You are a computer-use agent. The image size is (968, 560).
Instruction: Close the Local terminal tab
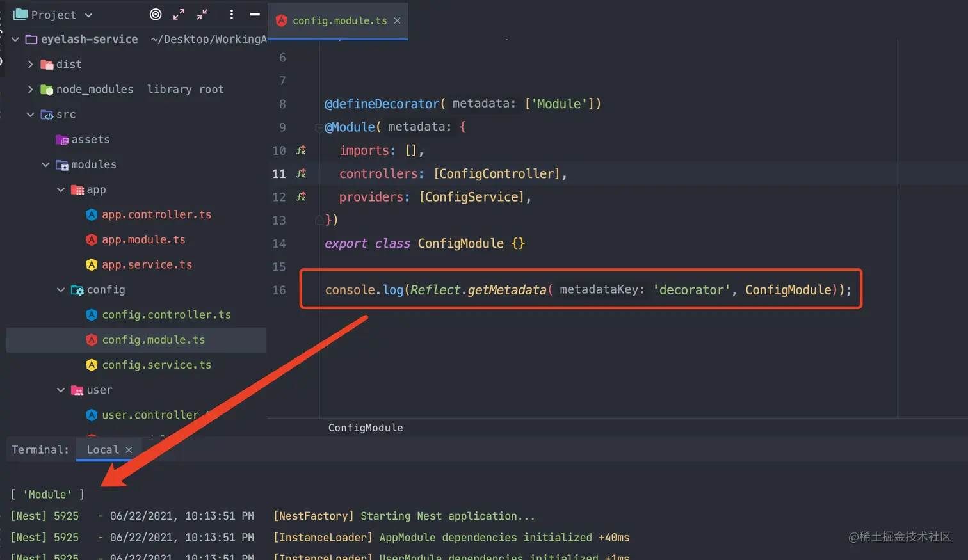[129, 450]
